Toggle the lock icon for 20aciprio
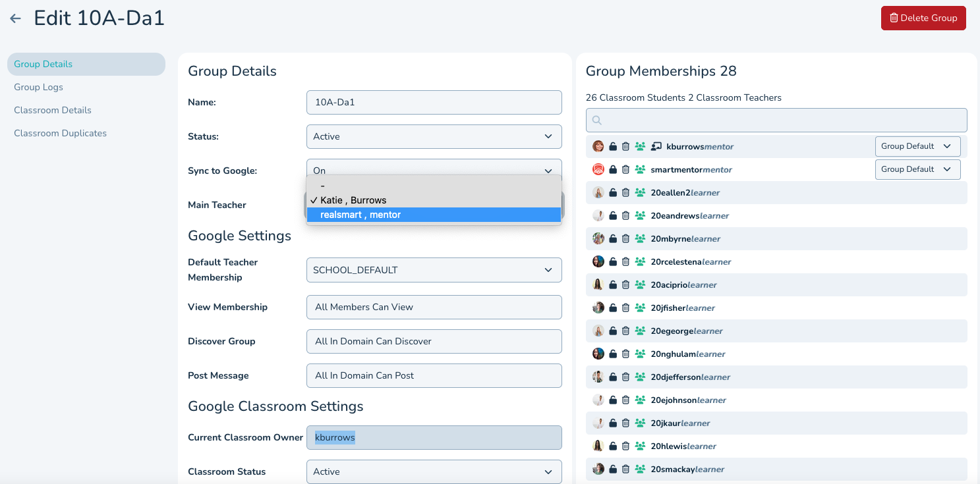 pos(612,284)
